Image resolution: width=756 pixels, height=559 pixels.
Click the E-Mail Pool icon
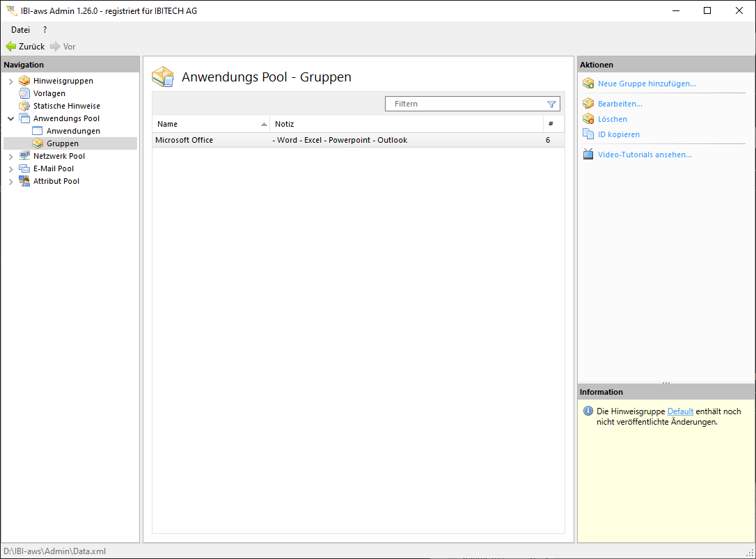(x=24, y=168)
